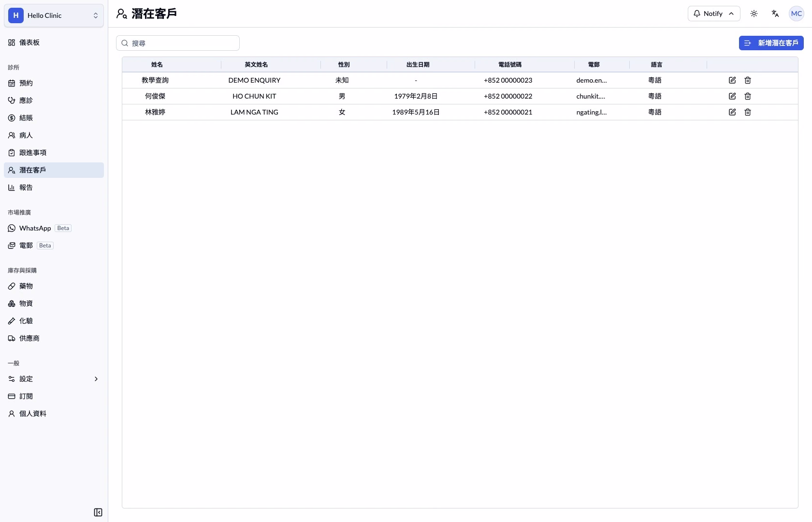The height and width of the screenshot is (522, 812).
Task: Delete the LAM NGA TING lead
Action: (x=748, y=112)
